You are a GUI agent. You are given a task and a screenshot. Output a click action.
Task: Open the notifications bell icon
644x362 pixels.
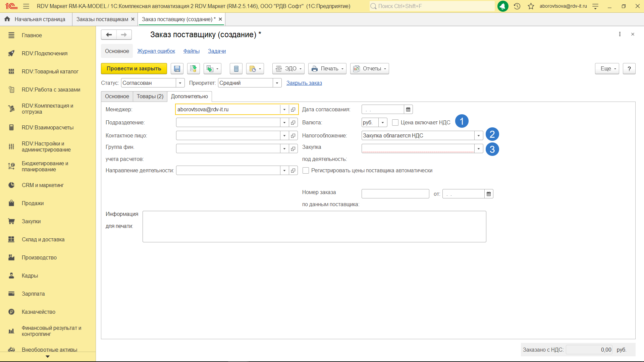coord(502,6)
